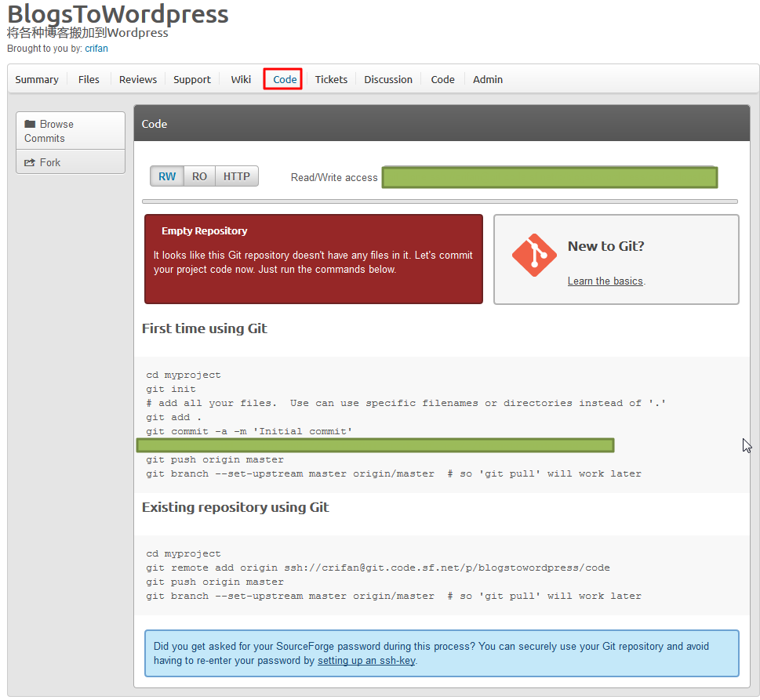Go to the Admin tab
Viewport: 760px width, 700px height.
488,79
